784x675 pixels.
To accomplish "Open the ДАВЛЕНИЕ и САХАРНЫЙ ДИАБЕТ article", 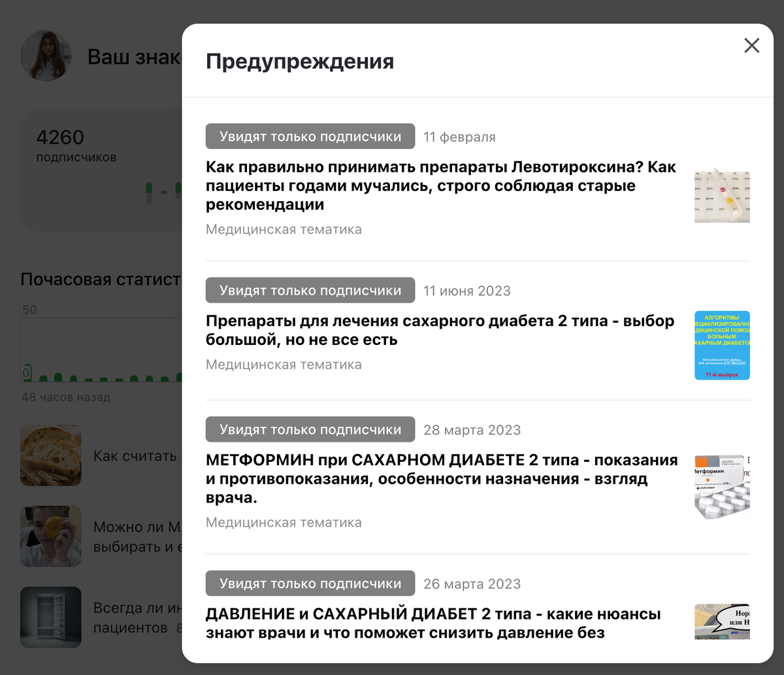I will (x=433, y=623).
